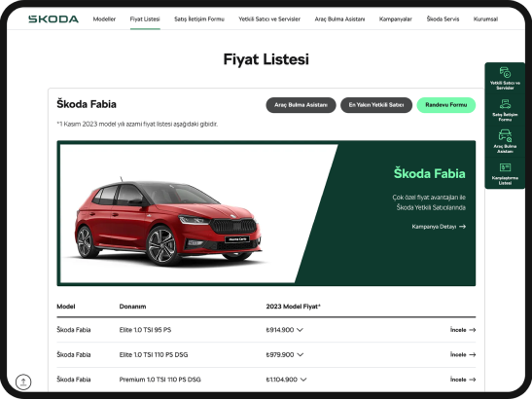The width and height of the screenshot is (532, 400).
Task: Expand price ₺1.104.900 chevron
Action: tap(303, 380)
